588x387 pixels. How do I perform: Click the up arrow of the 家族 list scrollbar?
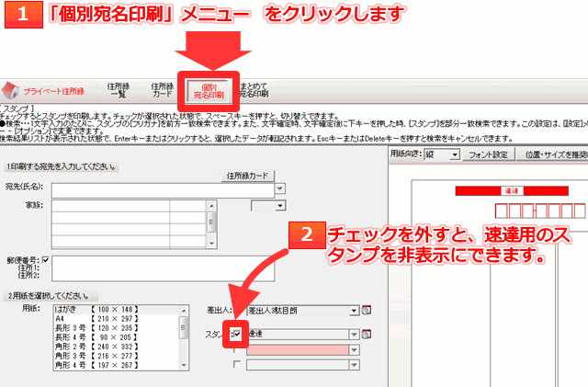pos(211,205)
